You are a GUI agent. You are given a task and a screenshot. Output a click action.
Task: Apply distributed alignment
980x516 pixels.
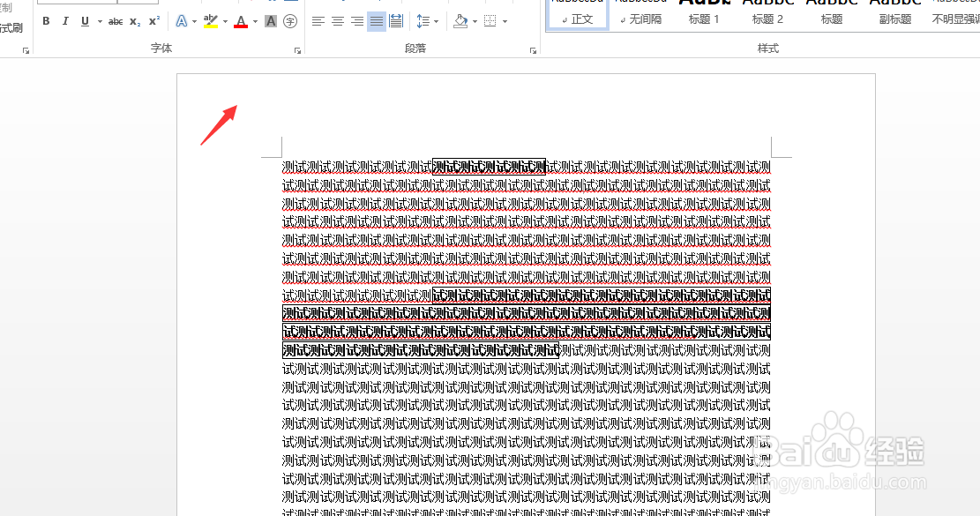pyautogui.click(x=396, y=21)
